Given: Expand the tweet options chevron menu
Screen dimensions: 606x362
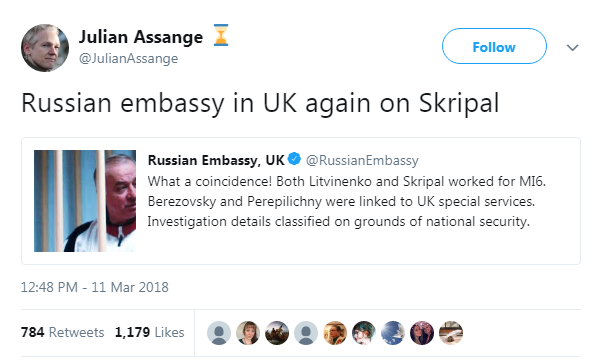Looking at the screenshot, I should coord(572,48).
